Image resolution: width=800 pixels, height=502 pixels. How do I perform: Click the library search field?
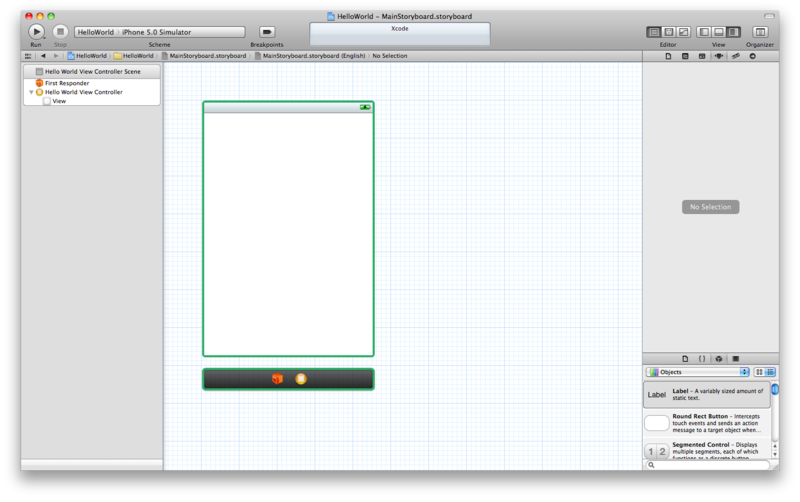(707, 465)
